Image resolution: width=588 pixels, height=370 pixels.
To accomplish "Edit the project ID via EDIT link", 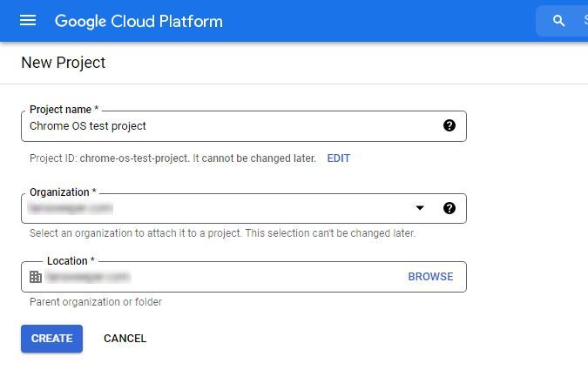I will tap(338, 158).
